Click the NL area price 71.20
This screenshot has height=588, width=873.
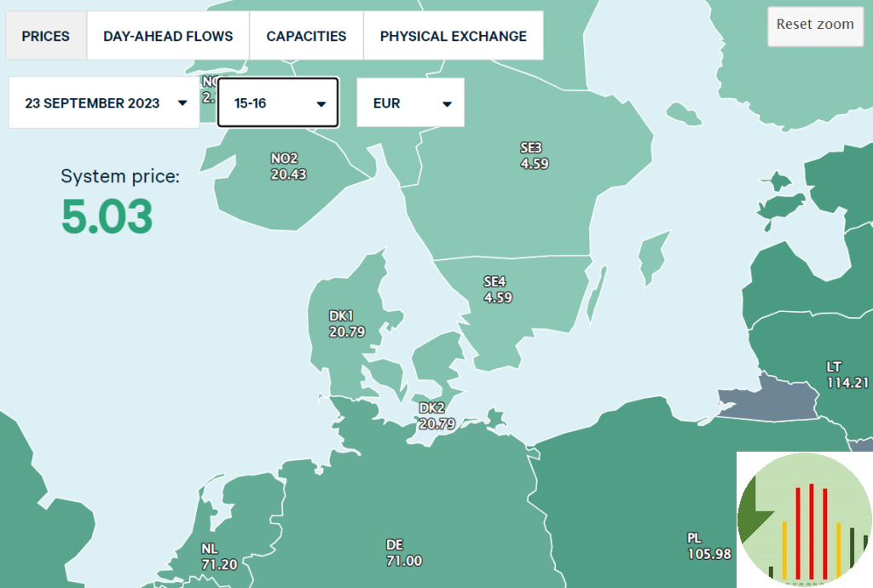[219, 556]
